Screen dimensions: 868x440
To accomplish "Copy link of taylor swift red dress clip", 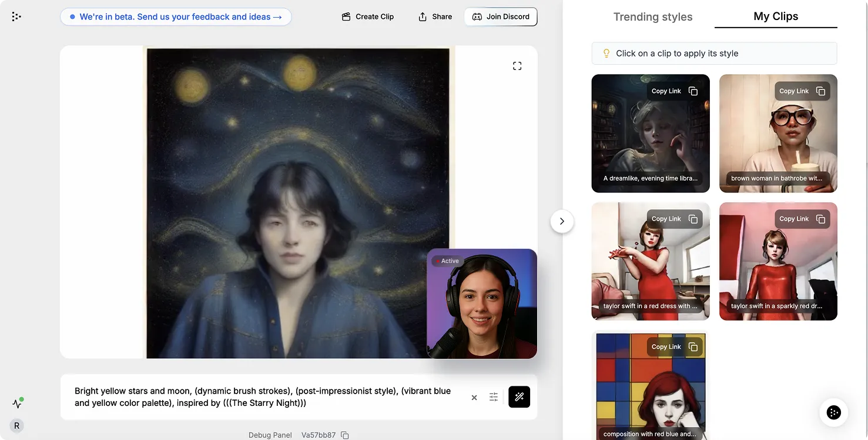I will click(x=675, y=219).
